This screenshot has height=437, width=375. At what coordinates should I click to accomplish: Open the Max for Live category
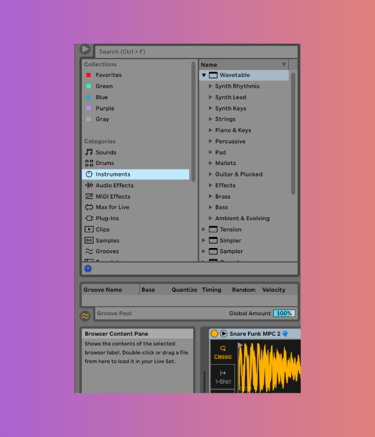tap(107, 207)
